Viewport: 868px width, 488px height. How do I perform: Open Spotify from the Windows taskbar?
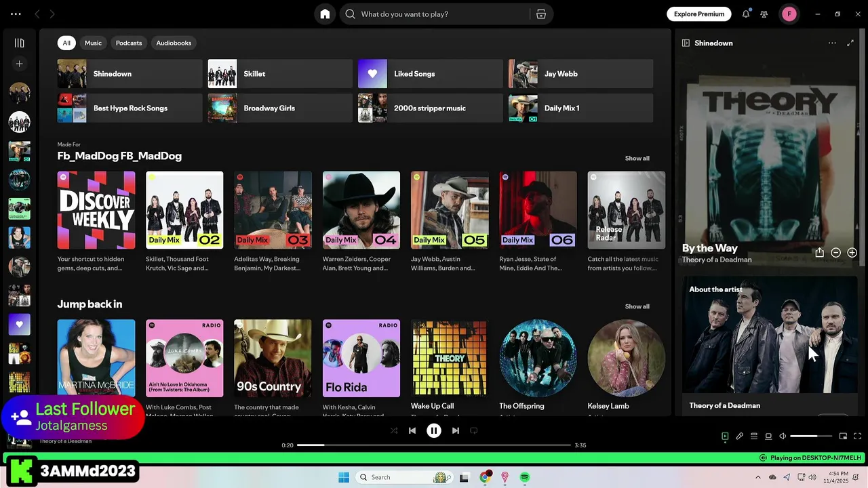point(524,477)
